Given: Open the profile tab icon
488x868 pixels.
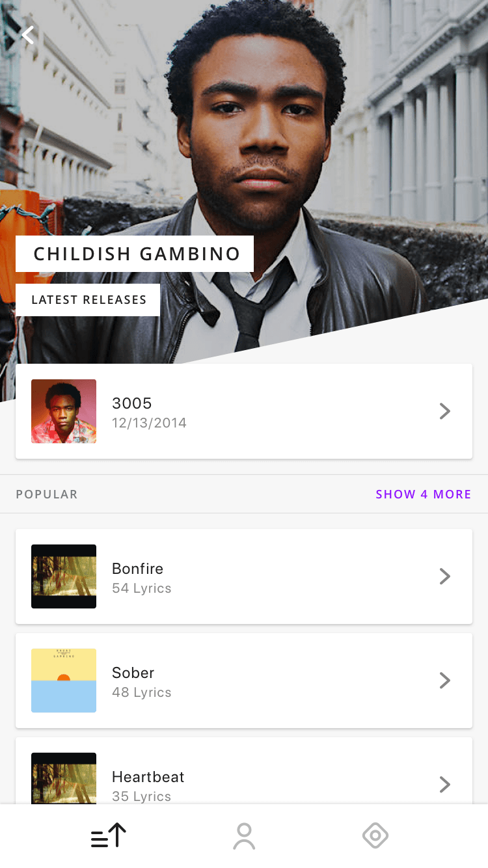Looking at the screenshot, I should point(244,836).
